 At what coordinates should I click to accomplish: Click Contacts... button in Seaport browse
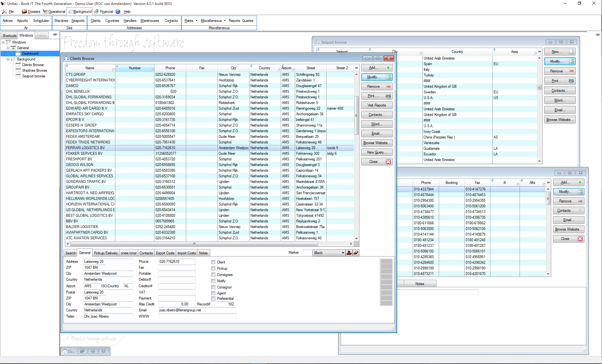pos(560,91)
